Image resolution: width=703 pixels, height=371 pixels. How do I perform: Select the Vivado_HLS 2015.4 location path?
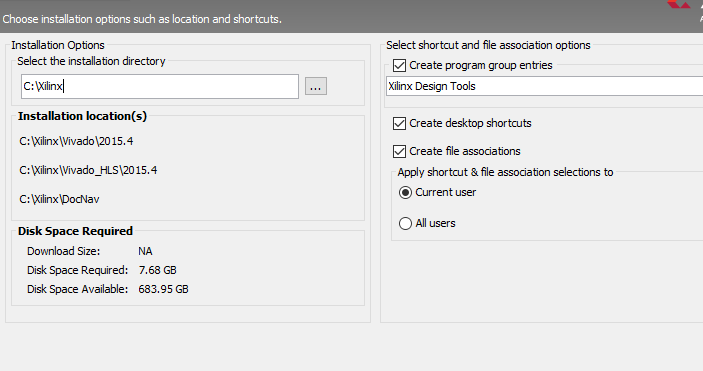pyautogui.click(x=88, y=170)
